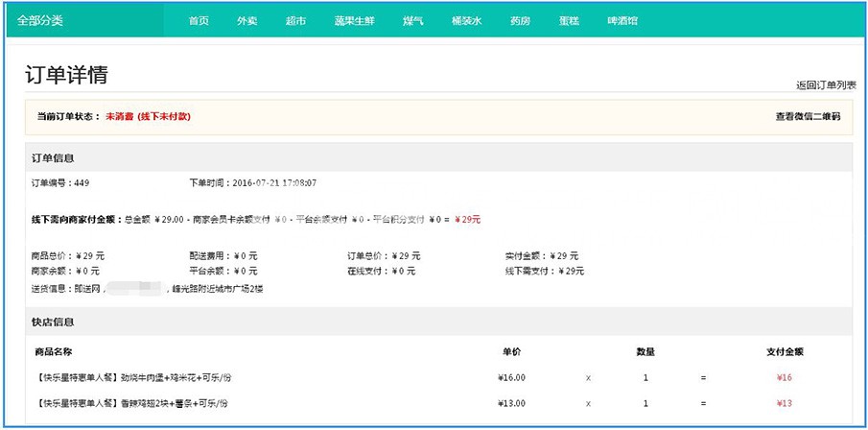Screen dimensions: 868x430
Task: Click the 当前订单状态 label
Action: [x=69, y=117]
